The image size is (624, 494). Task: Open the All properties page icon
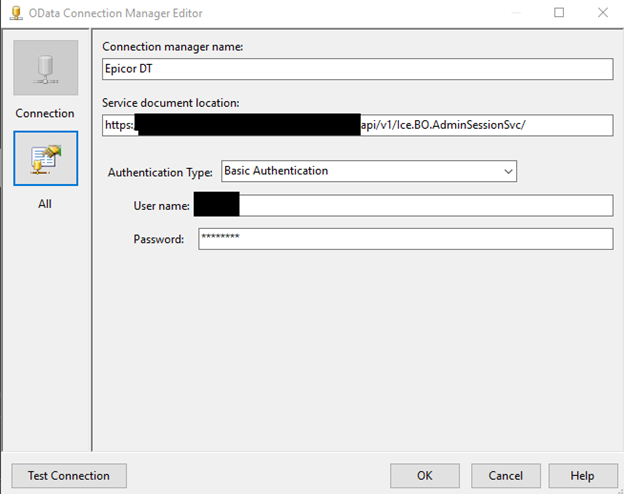[x=45, y=157]
